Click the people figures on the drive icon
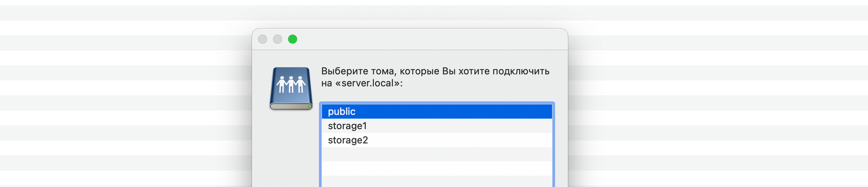The width and height of the screenshot is (868, 187). click(x=291, y=84)
